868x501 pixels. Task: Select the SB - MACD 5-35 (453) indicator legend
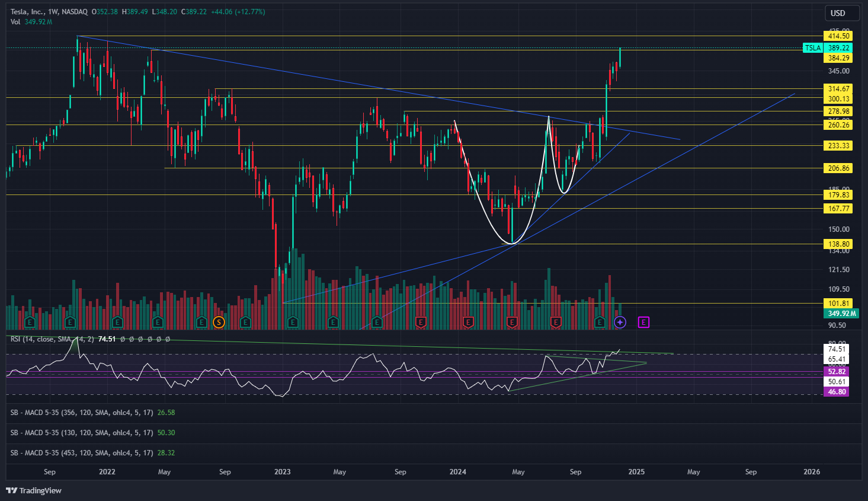pos(92,453)
